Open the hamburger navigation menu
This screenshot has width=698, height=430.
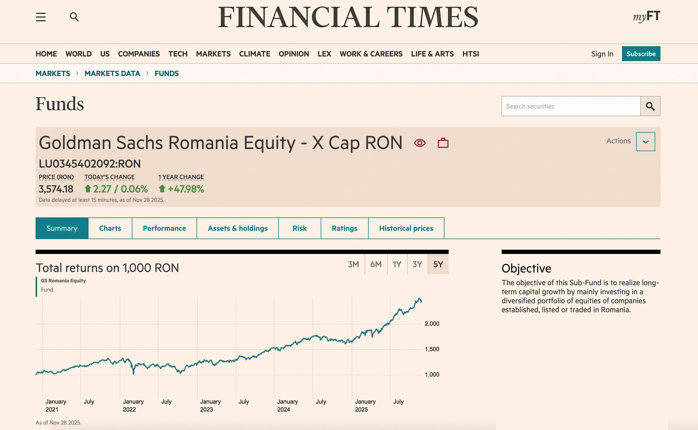[40, 17]
